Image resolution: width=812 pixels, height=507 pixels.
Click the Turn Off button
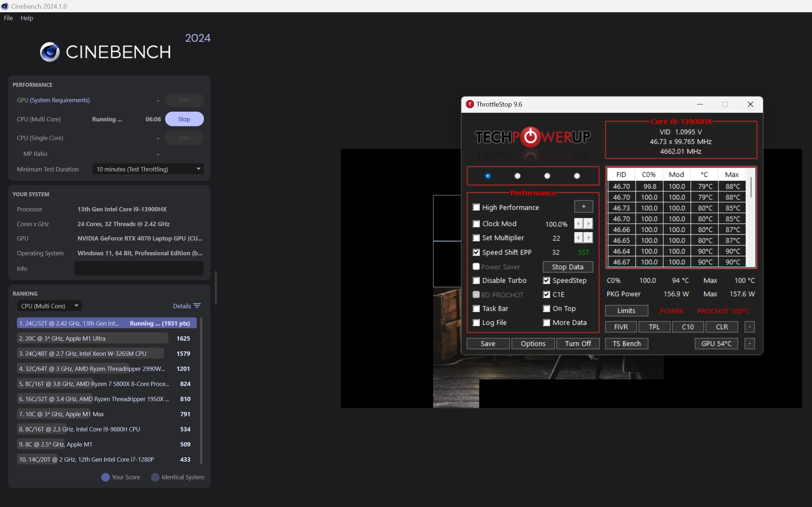578,344
